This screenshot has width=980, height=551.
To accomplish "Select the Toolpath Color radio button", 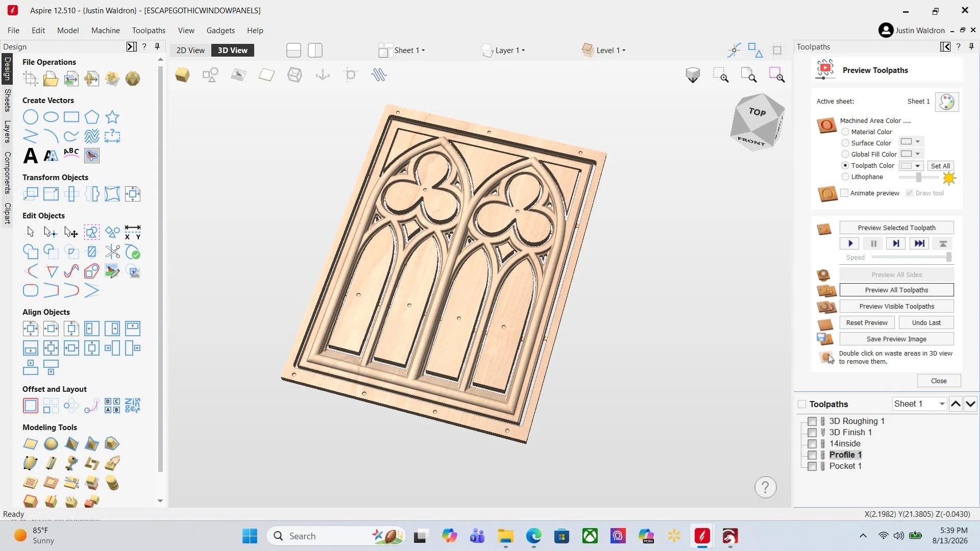I will tap(845, 165).
